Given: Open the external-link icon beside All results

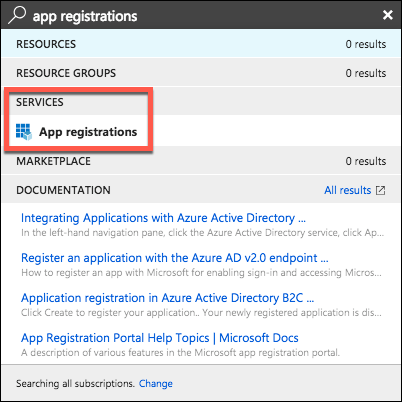Looking at the screenshot, I should (x=380, y=190).
